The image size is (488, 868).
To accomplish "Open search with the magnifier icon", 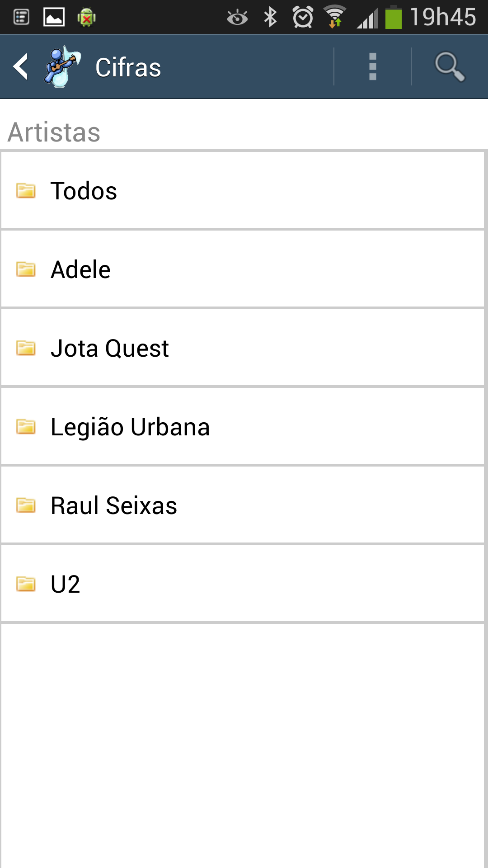I will pyautogui.click(x=449, y=67).
